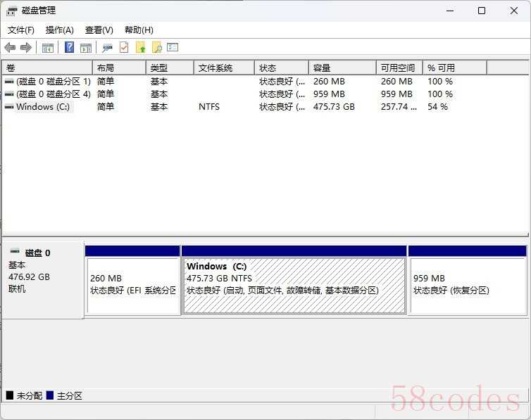
Task: Click the view settings list icon in the toolbar
Action: [x=173, y=47]
